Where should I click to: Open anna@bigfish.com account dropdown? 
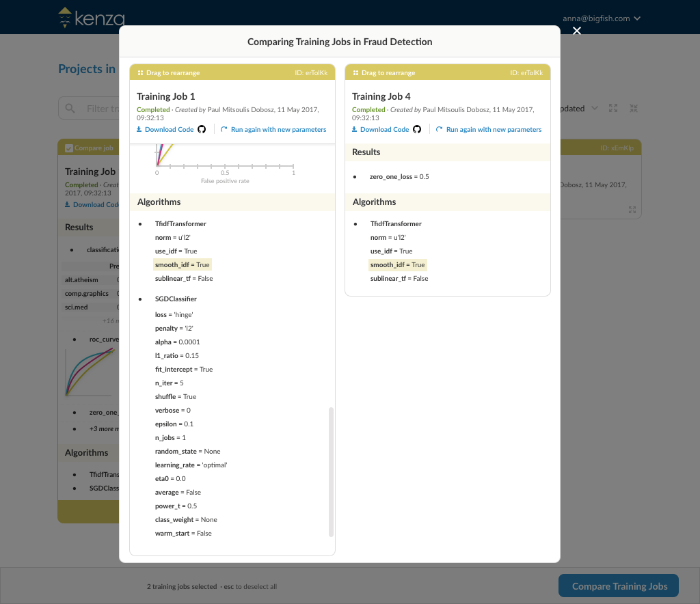pyautogui.click(x=602, y=18)
